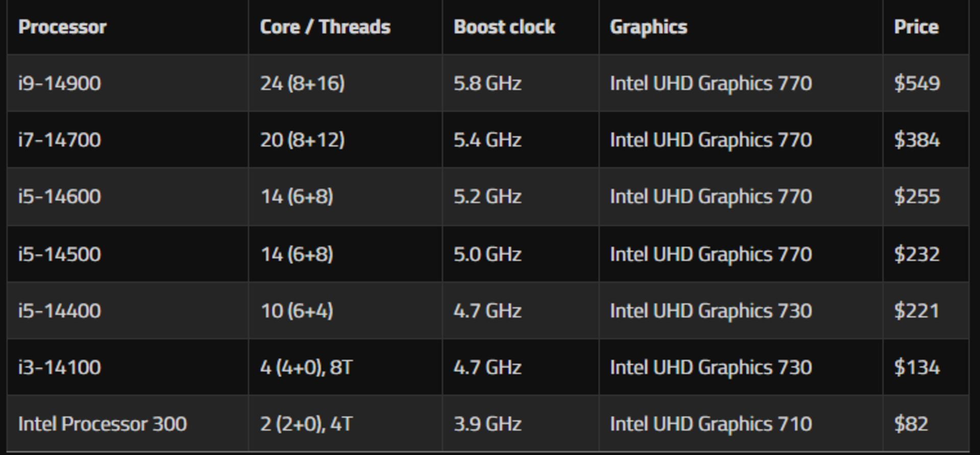Click the 4 (4+0), 8T cell
This screenshot has width=980, height=455.
pos(346,367)
